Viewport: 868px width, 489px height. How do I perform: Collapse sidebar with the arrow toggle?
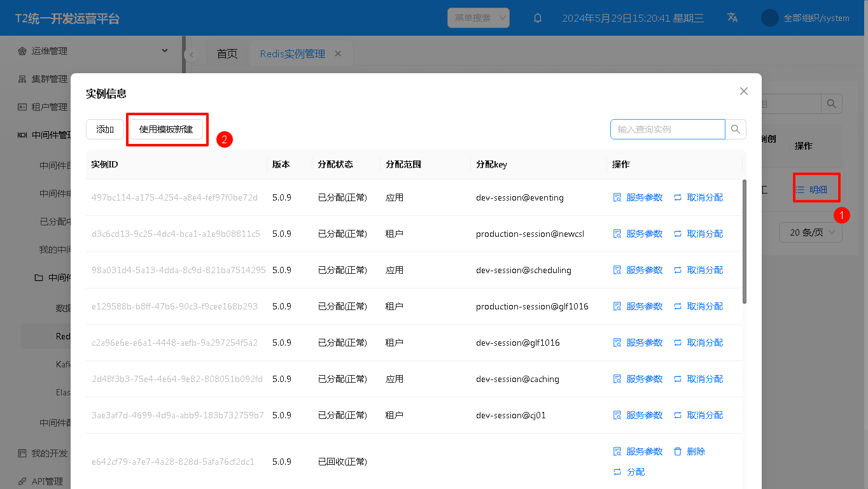191,55
